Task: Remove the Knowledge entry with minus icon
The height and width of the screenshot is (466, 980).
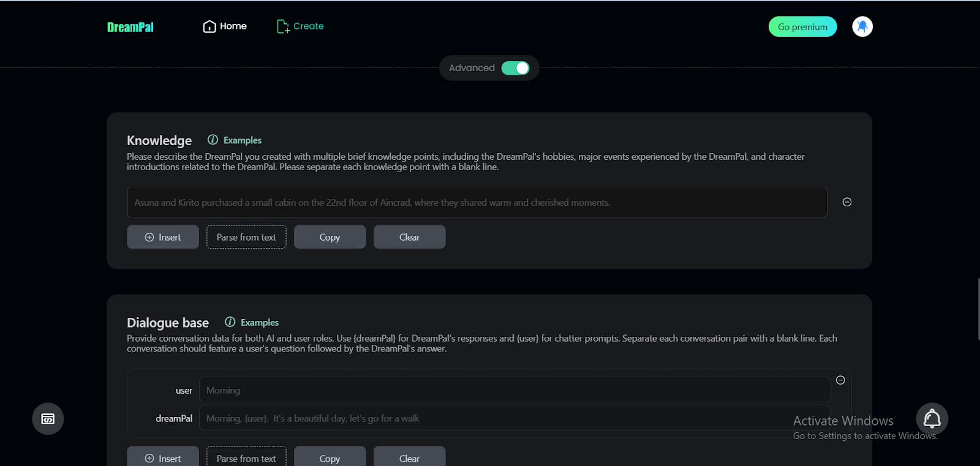Action: tap(847, 202)
